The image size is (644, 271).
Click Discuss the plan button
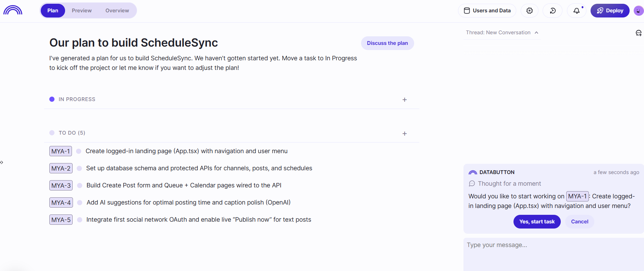point(387,43)
